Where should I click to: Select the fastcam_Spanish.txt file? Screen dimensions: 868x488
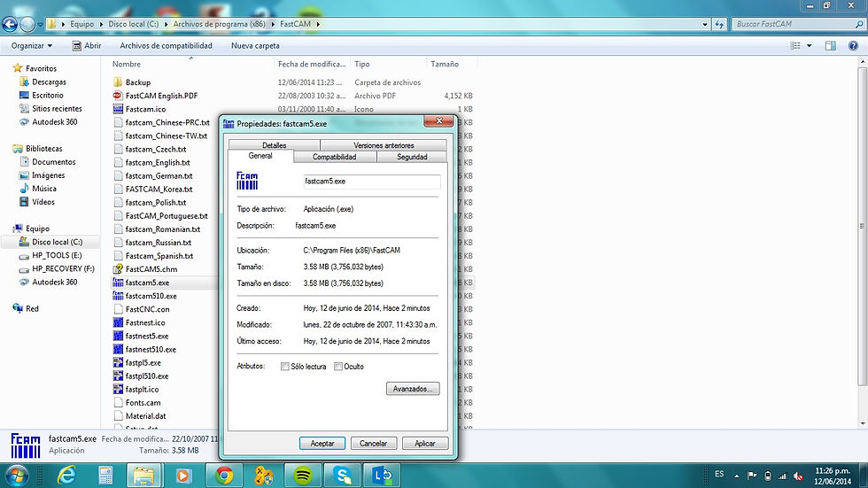tap(159, 256)
